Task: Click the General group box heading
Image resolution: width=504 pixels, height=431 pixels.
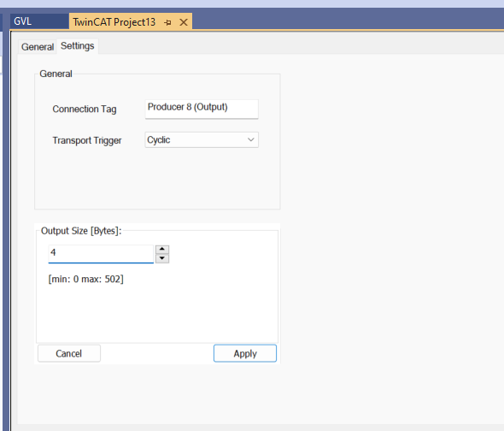Action: [56, 74]
